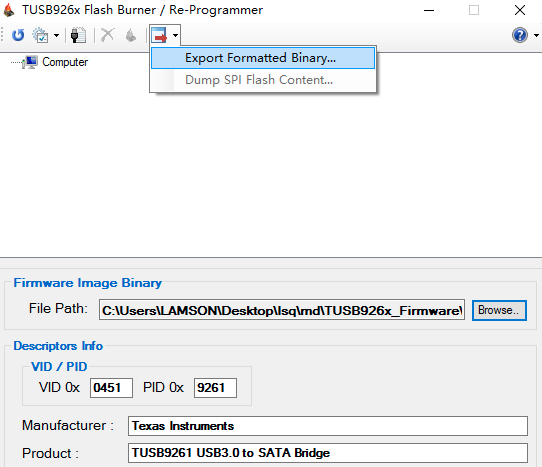Edit the PID 0x value field
The width and height of the screenshot is (542, 467).
click(x=215, y=388)
